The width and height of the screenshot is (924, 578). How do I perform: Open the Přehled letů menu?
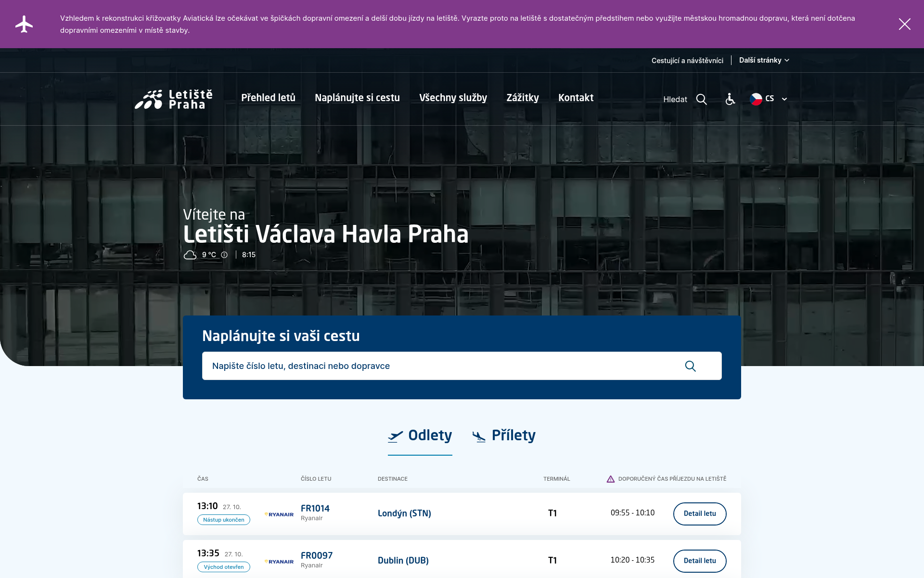pos(268,98)
